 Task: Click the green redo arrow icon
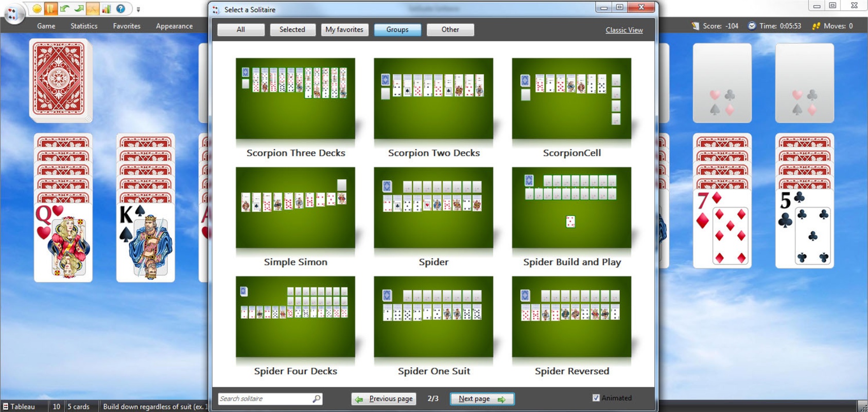click(78, 9)
